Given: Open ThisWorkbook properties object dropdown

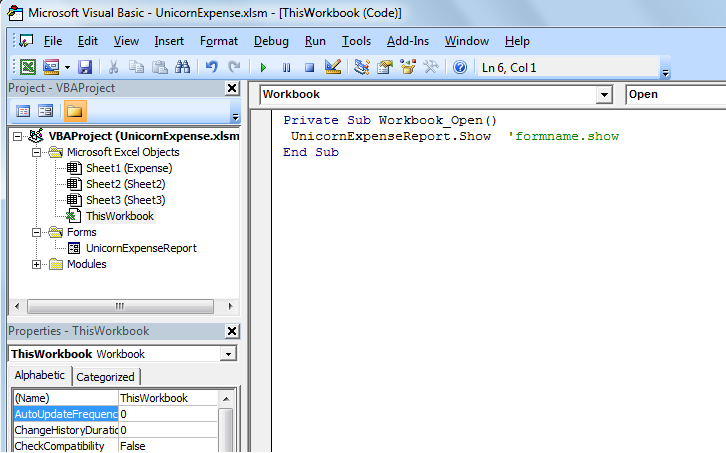Looking at the screenshot, I should coord(228,354).
